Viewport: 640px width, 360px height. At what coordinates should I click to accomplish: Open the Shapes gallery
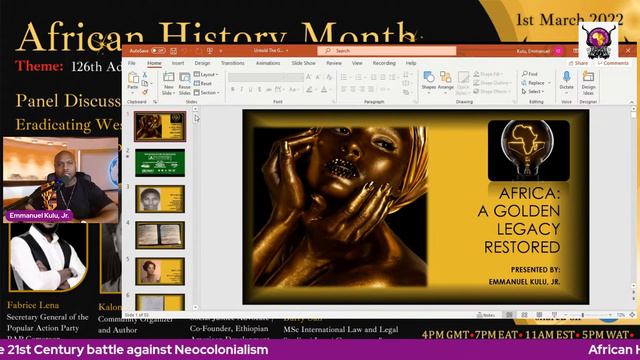[x=429, y=83]
